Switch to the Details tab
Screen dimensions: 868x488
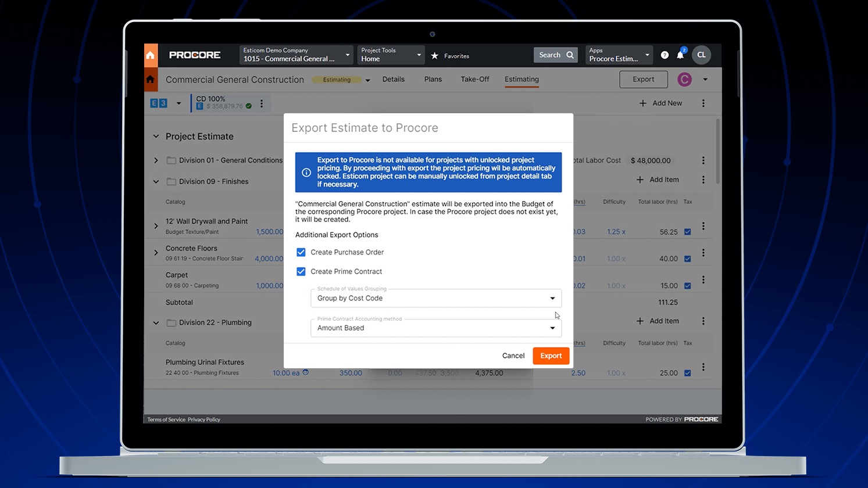394,80
